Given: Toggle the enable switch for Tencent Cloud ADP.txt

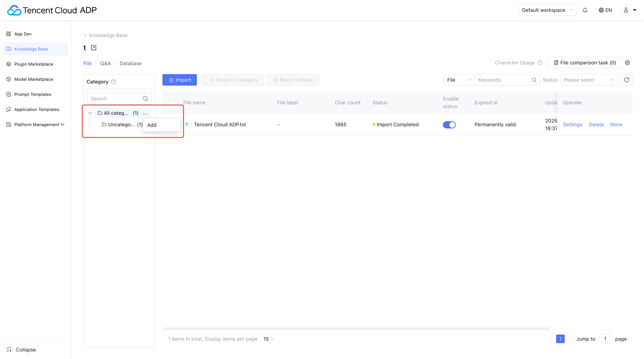Looking at the screenshot, I should [x=449, y=125].
